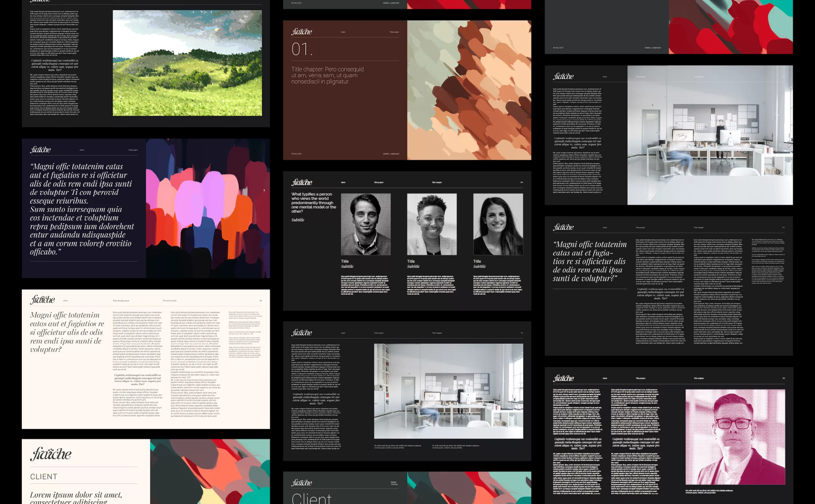Select the pink-tinted portrait with glasses

735,437
